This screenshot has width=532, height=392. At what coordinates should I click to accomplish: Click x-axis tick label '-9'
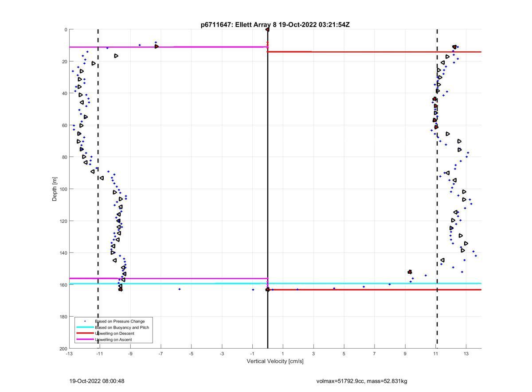pos(130,354)
